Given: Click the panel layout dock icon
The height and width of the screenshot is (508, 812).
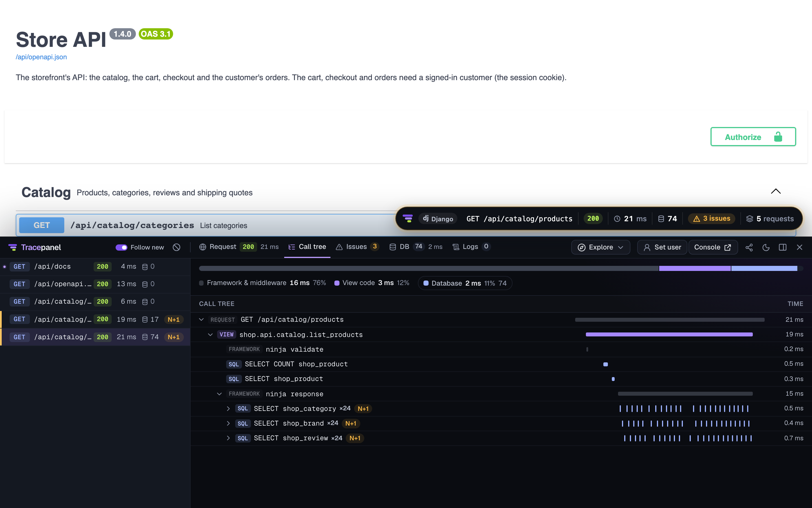Looking at the screenshot, I should point(782,247).
